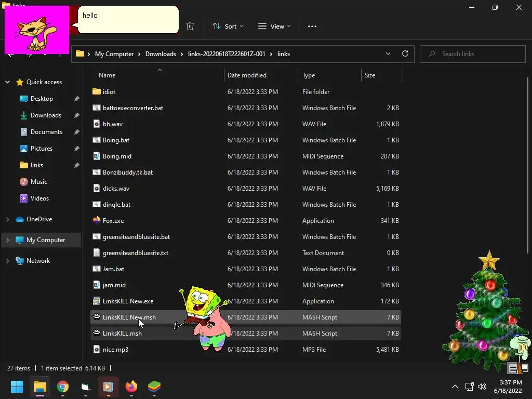Switch to details view layout button
Screen dimensions: 532x399
[513, 368]
